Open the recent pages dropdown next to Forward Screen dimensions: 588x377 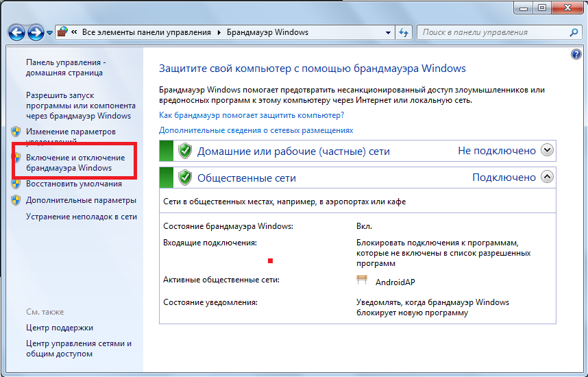point(49,32)
